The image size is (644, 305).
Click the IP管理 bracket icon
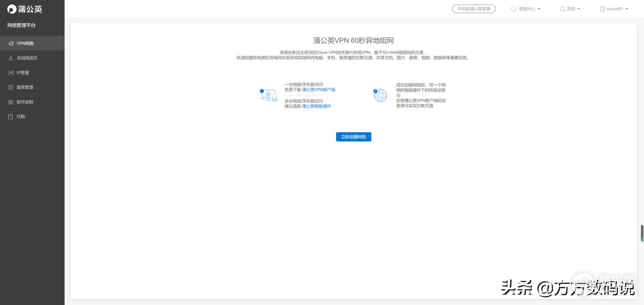[11, 73]
